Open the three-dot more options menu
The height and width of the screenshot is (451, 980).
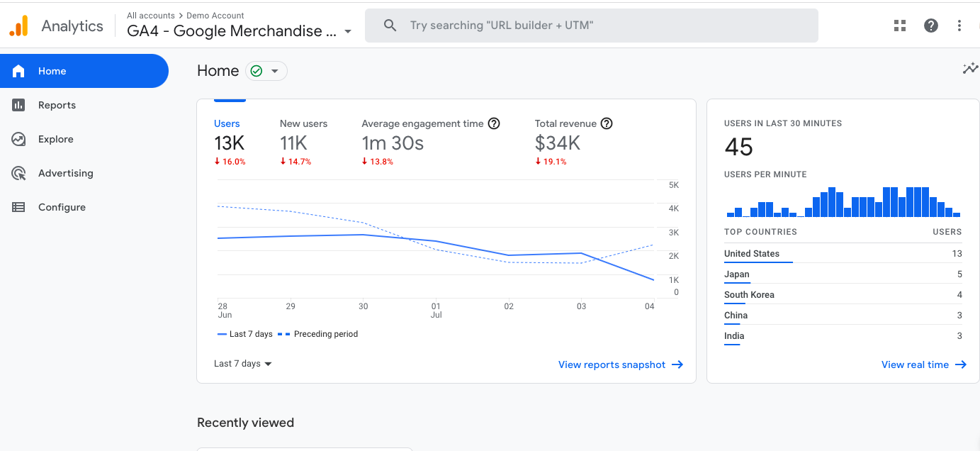959,26
